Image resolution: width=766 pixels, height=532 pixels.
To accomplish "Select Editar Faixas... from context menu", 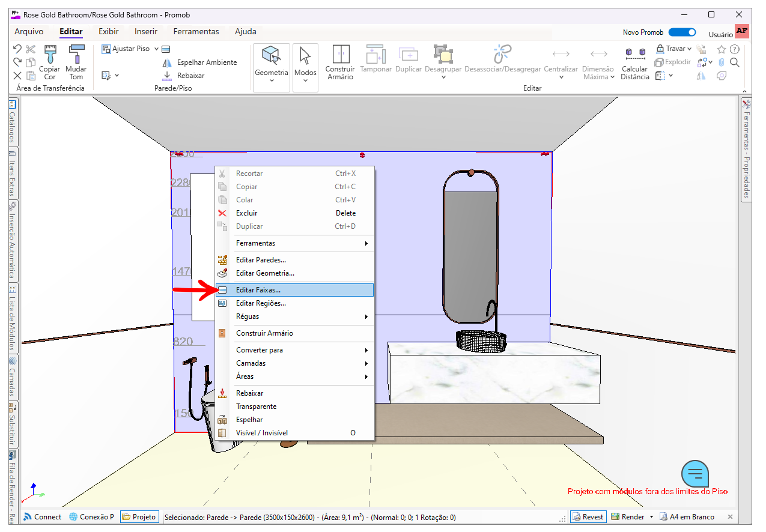I will pos(258,290).
